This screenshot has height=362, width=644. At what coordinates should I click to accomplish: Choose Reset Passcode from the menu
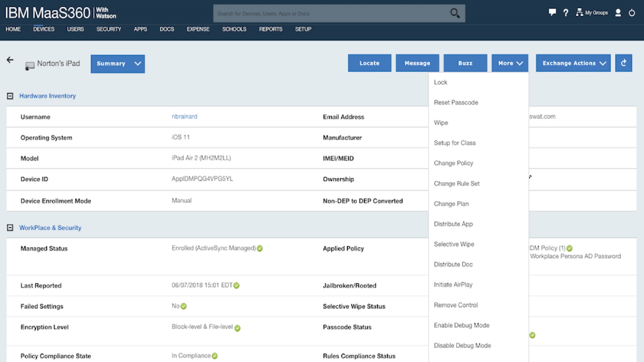coord(456,103)
